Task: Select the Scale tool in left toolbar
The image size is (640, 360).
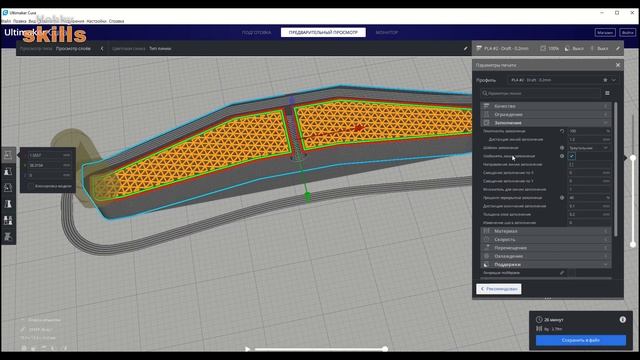Action: coord(8,171)
